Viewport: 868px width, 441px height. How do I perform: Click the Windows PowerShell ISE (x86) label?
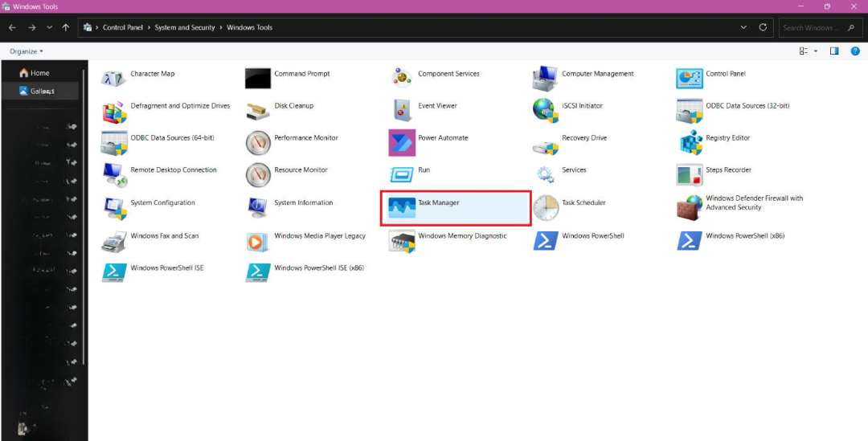[319, 267]
